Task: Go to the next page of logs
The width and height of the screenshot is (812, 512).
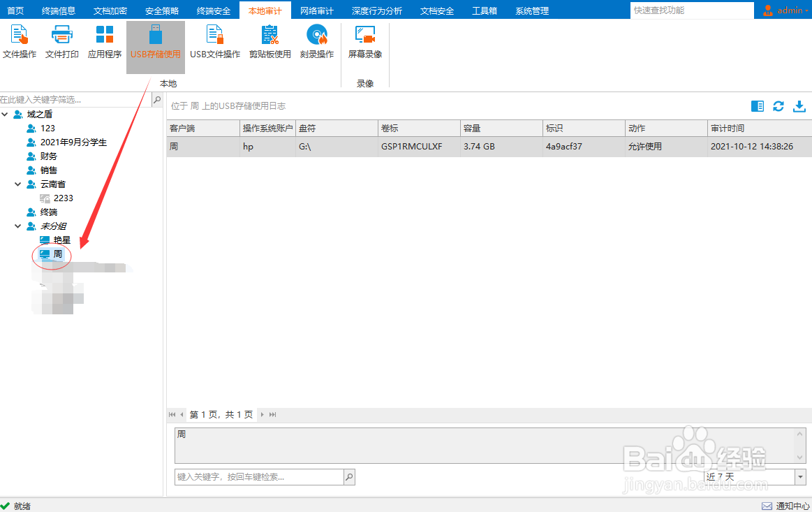Action: pyautogui.click(x=261, y=414)
